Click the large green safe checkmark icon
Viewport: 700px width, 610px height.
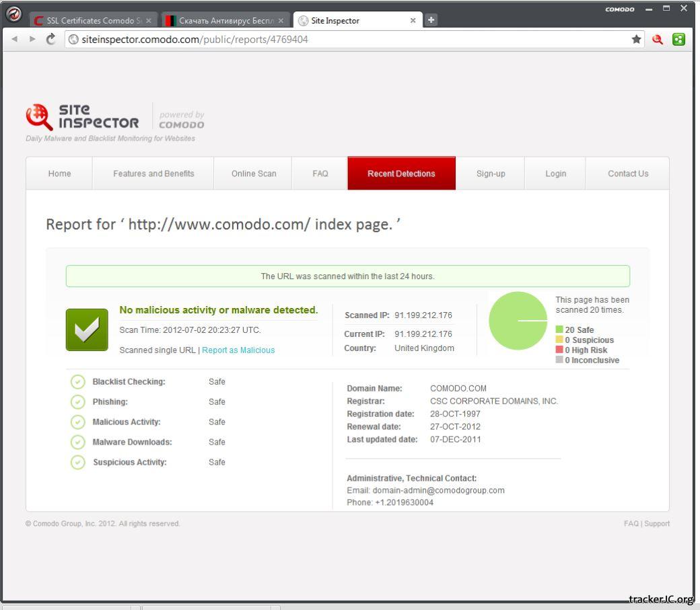(x=87, y=330)
